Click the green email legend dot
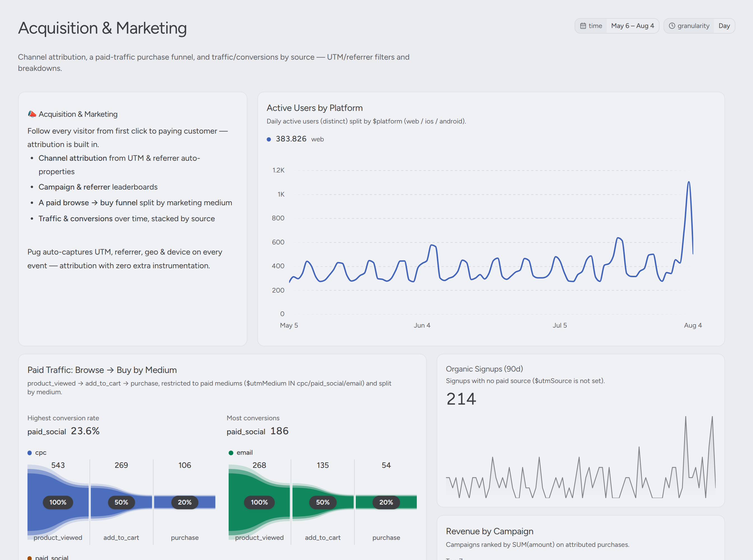This screenshot has width=753, height=560. [231, 453]
